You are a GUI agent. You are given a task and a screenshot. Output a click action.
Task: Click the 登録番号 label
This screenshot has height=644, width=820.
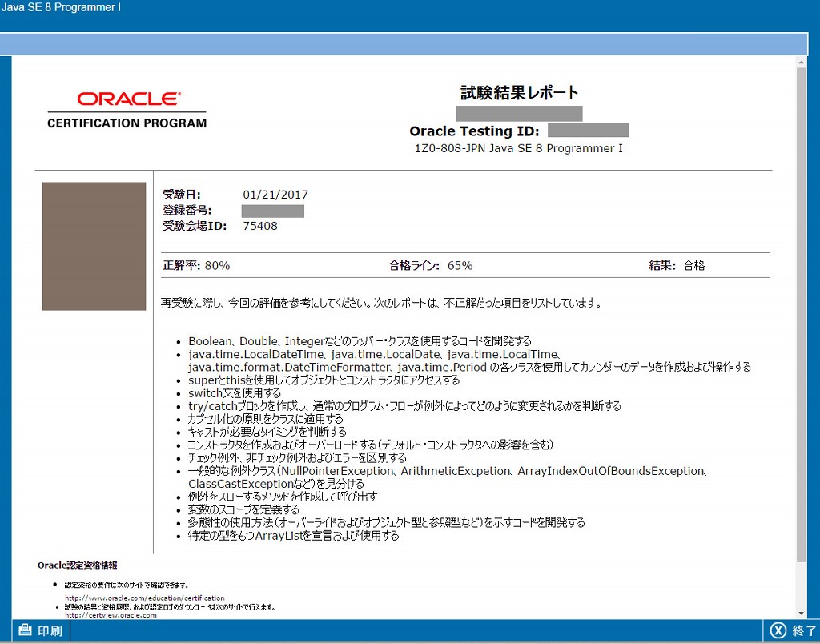(187, 211)
